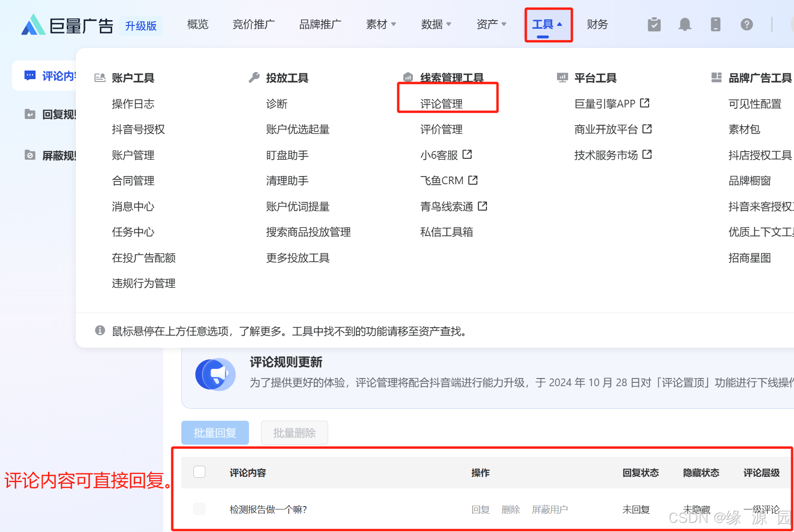Click the 屏蔽规则 folder icon in sidebar
The width and height of the screenshot is (794, 532).
click(x=30, y=155)
